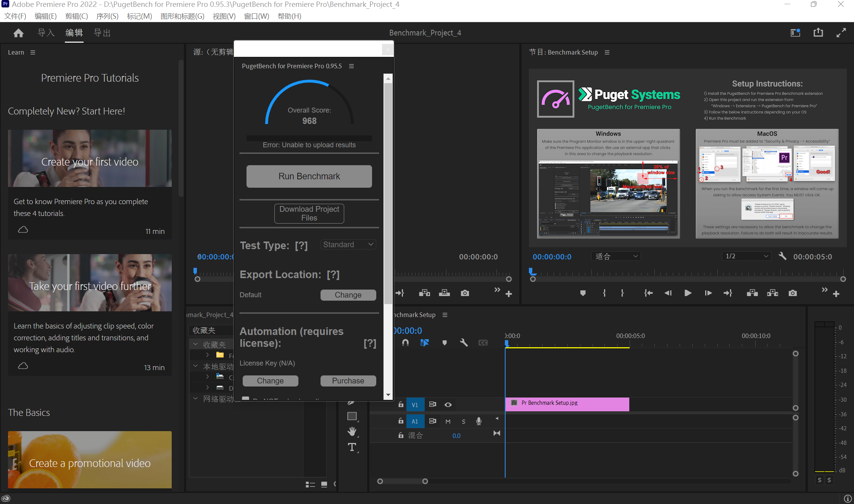Select Pr Benchmark Setup.jpg clip
854x504 pixels.
pyautogui.click(x=567, y=404)
